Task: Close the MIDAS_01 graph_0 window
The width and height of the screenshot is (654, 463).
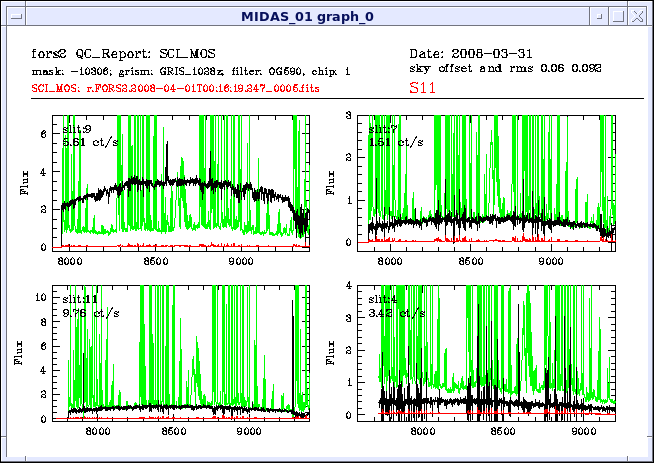Action: (x=639, y=14)
